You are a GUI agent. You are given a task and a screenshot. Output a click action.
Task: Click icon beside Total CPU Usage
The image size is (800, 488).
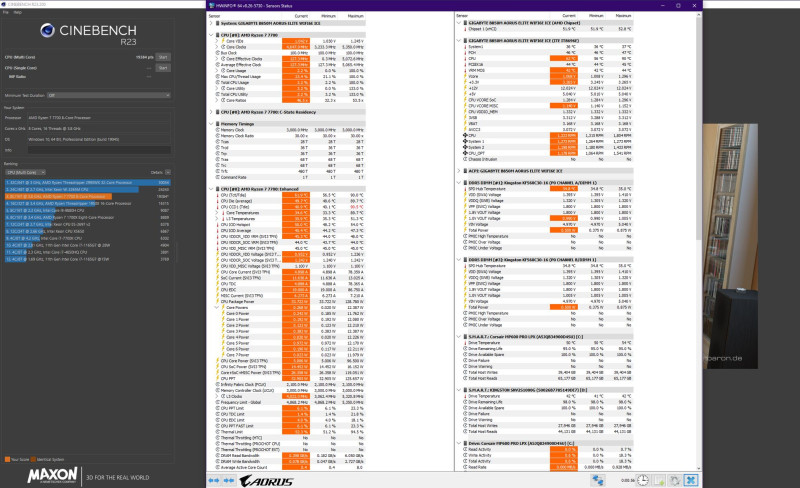point(218,82)
